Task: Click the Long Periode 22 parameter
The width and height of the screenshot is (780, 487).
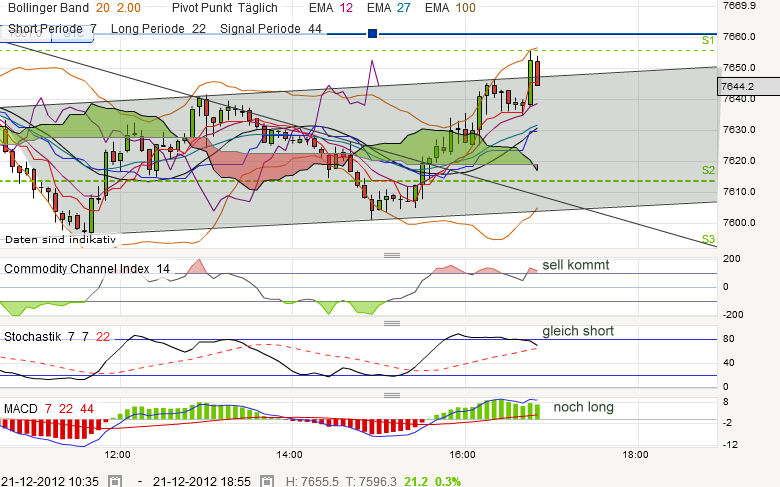Action: click(158, 29)
